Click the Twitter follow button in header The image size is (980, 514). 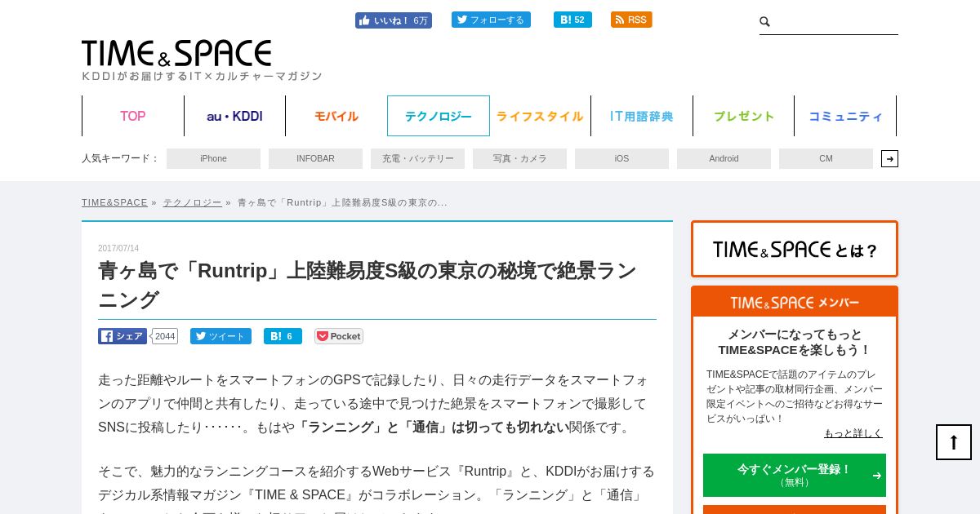point(491,20)
